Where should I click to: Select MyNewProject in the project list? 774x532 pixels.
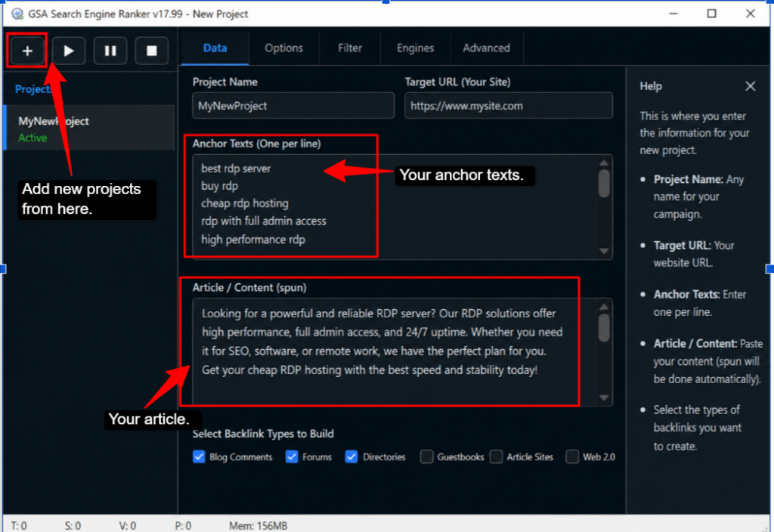(89, 128)
